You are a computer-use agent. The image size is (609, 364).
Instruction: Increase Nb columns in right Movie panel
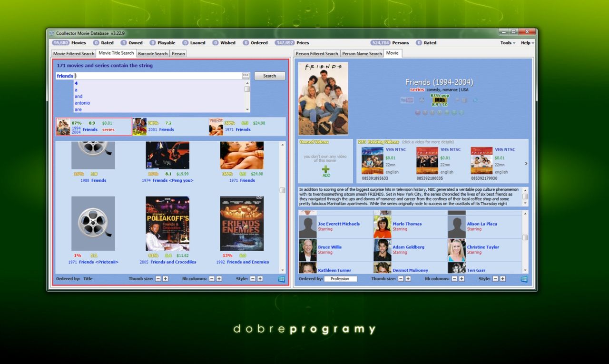coord(462,279)
